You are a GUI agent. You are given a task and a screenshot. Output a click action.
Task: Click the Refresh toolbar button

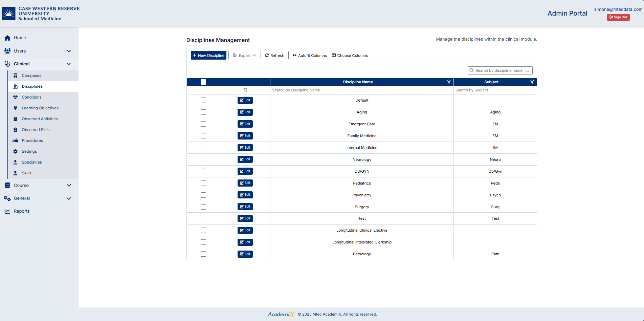coord(274,56)
